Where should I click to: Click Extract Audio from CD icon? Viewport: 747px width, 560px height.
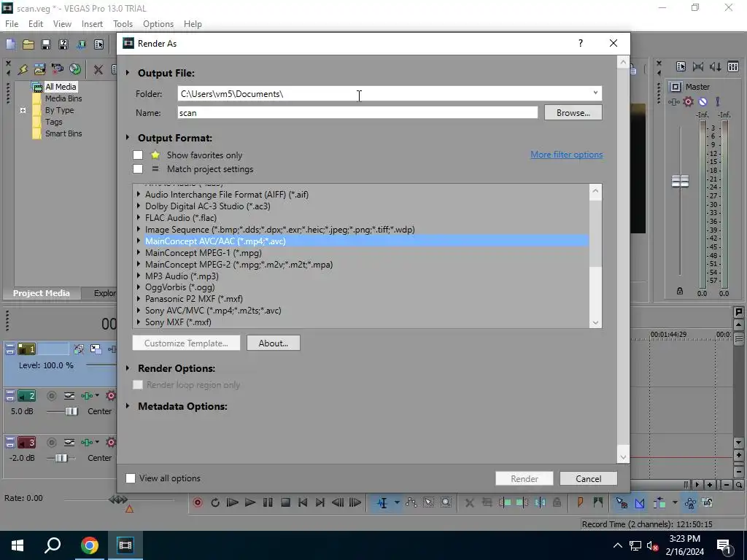[x=75, y=69]
